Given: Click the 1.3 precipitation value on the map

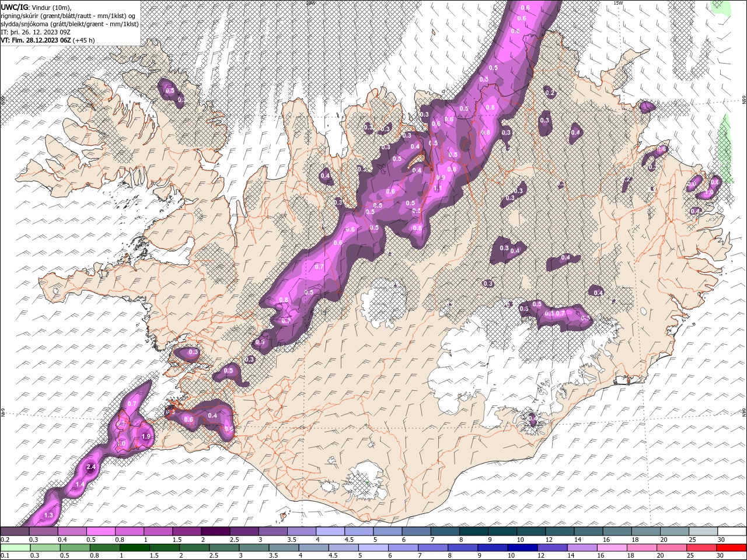Looking at the screenshot, I should coord(48,516).
